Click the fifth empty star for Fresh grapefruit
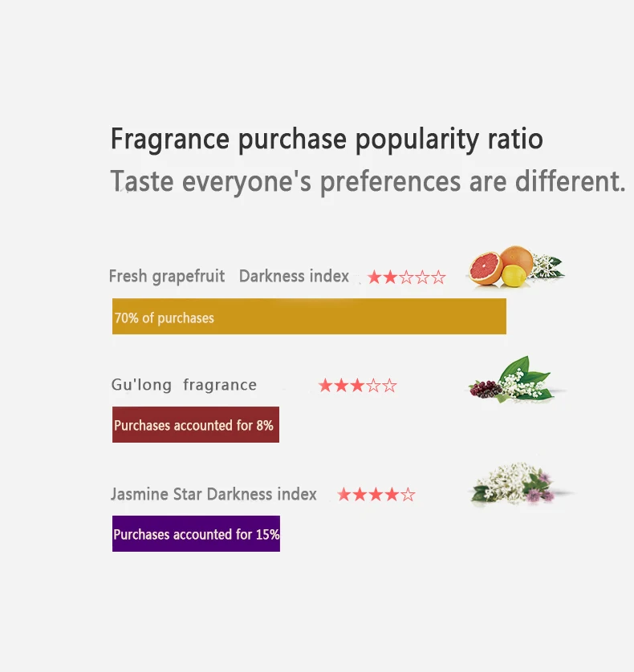 (x=438, y=277)
